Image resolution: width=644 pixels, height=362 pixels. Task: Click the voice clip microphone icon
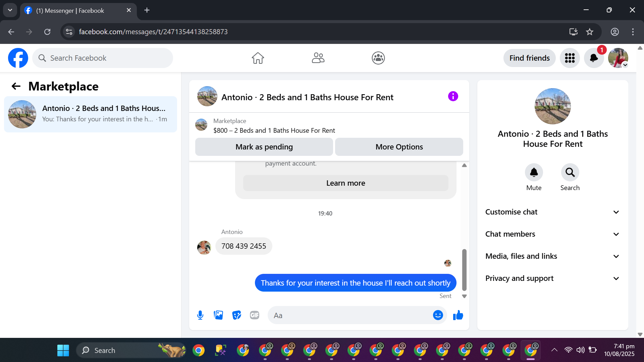200,315
